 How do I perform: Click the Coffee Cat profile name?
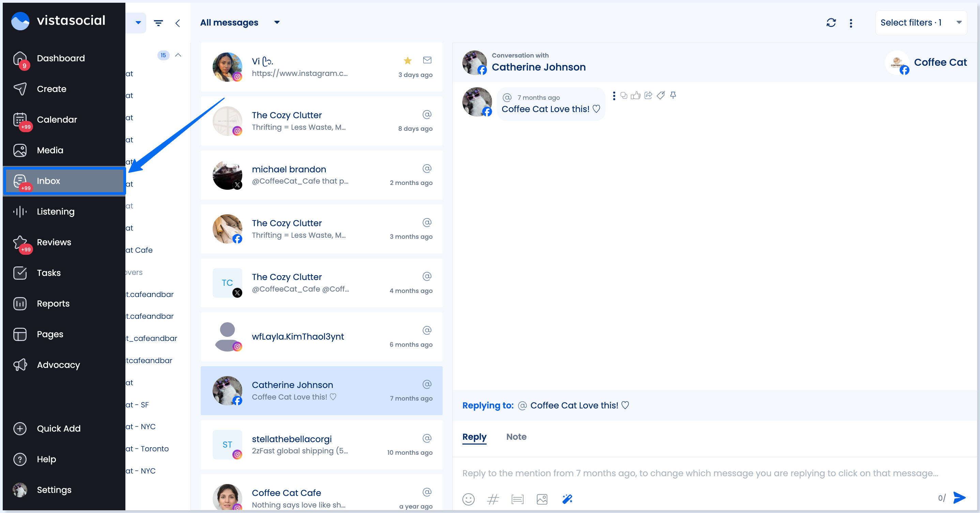click(940, 62)
